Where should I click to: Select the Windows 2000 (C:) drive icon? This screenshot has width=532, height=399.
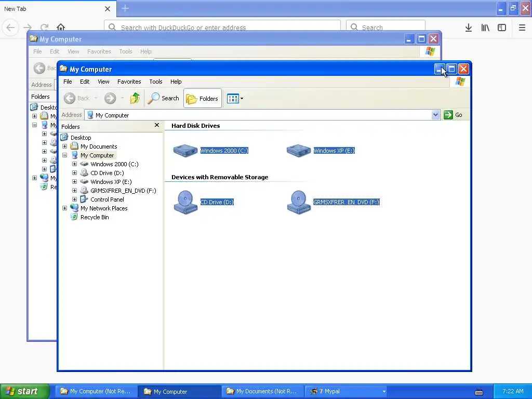tap(185, 150)
